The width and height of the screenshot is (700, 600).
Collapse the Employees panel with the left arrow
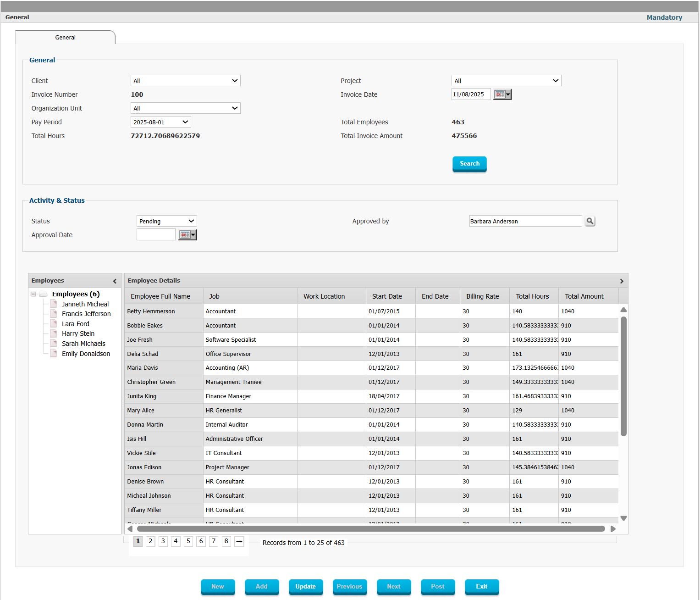pyautogui.click(x=115, y=281)
